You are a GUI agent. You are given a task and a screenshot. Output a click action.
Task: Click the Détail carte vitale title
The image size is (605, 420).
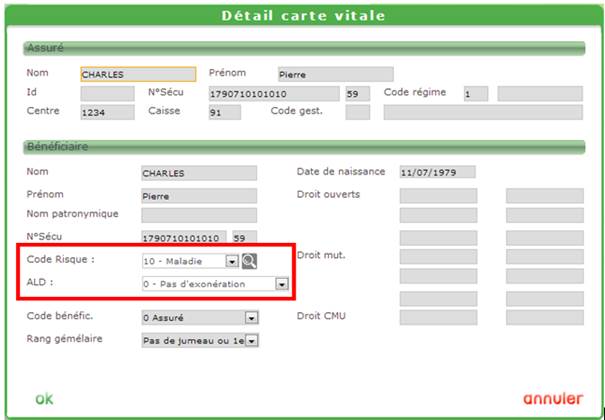point(303,16)
